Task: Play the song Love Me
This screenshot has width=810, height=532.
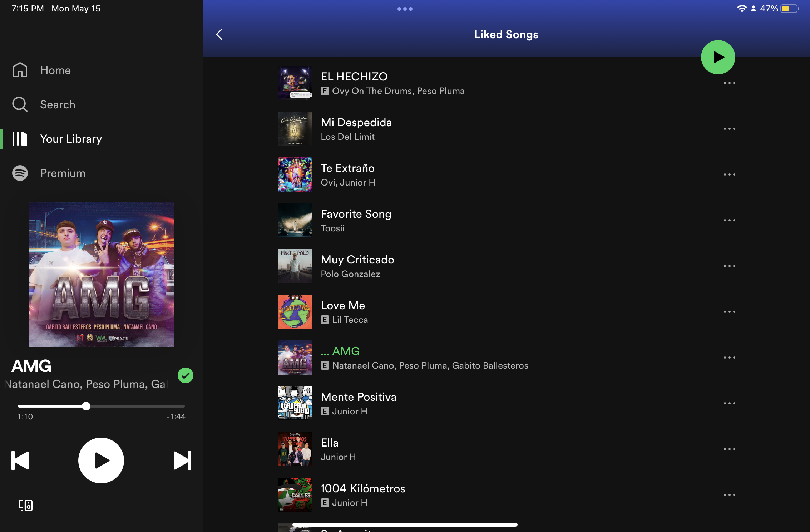Action: [343, 305]
